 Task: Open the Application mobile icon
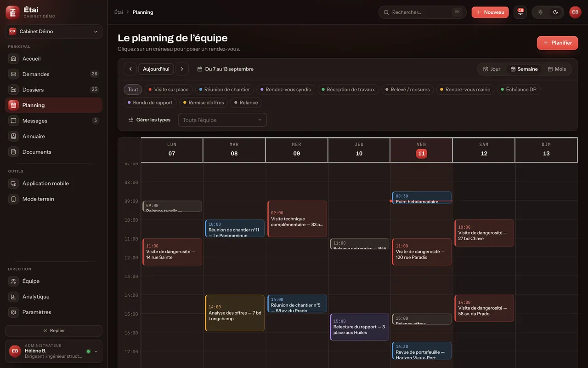tap(13, 184)
